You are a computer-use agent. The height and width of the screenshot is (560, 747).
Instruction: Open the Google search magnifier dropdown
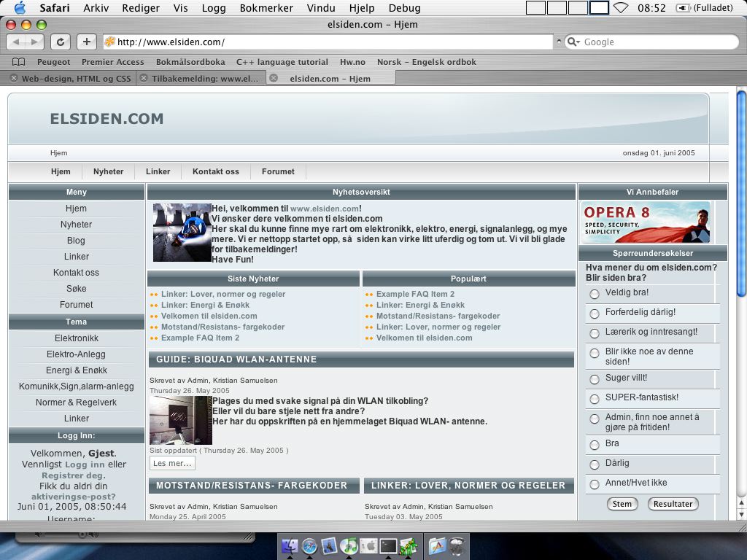[573, 42]
